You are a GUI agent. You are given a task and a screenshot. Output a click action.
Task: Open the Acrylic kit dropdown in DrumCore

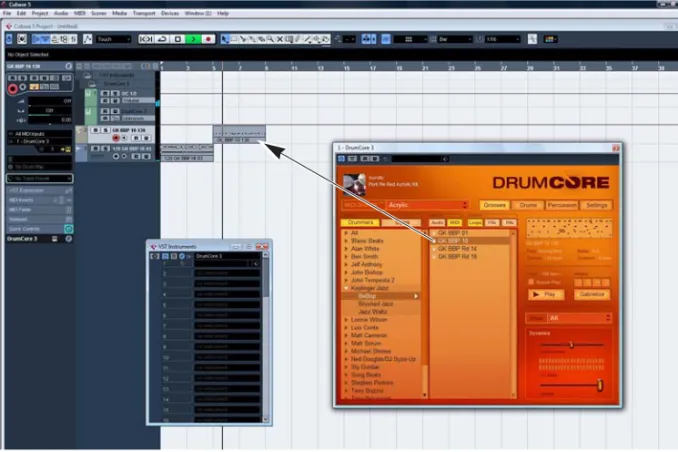(426, 205)
